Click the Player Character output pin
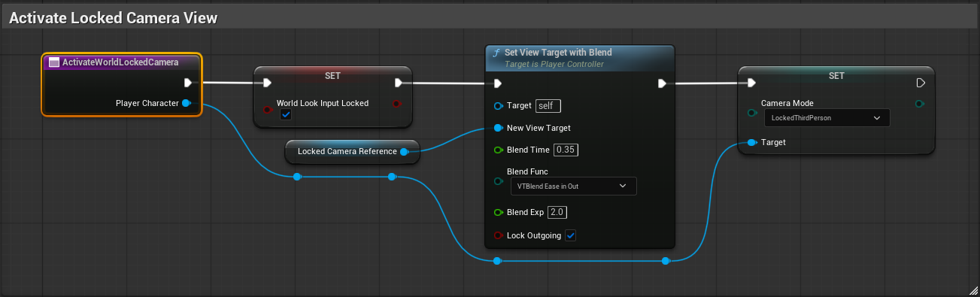980x297 pixels. pyautogui.click(x=186, y=103)
